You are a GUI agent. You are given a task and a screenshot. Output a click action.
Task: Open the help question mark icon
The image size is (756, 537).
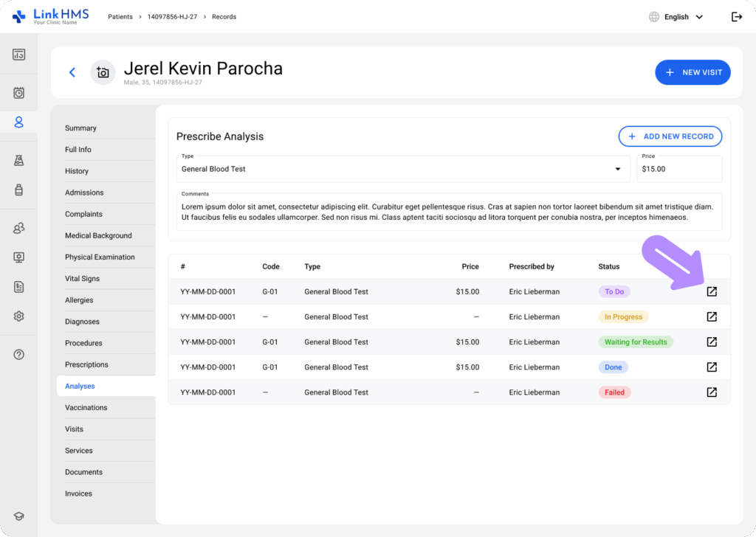18,355
